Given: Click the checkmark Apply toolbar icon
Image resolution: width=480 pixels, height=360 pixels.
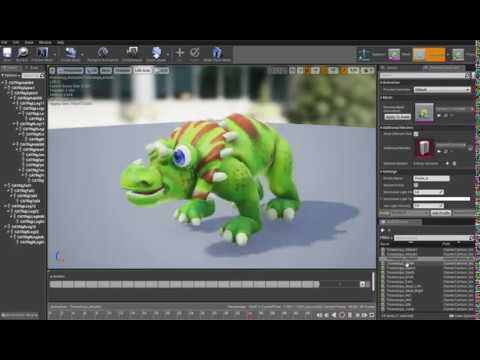Looking at the screenshot, I should point(195,53).
